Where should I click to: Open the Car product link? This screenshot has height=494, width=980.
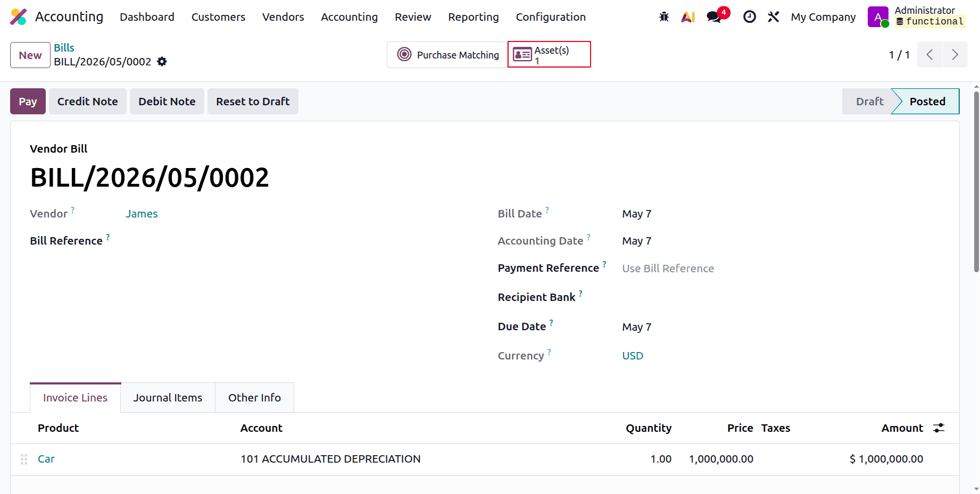coord(46,459)
